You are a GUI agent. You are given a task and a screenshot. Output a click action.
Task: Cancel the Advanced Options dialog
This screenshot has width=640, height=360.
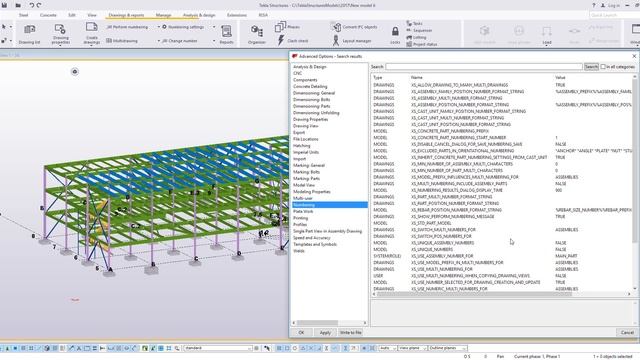pos(627,333)
